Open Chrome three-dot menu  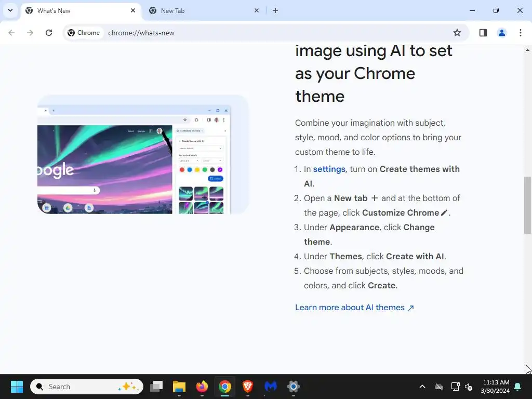tap(521, 33)
